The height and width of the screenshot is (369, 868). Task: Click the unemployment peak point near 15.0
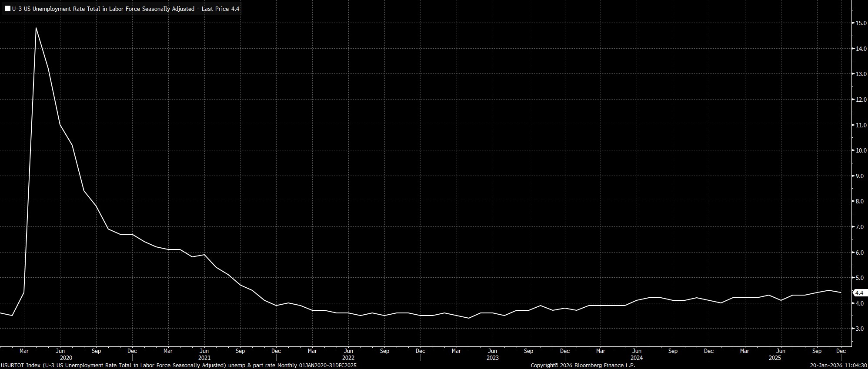(36, 28)
